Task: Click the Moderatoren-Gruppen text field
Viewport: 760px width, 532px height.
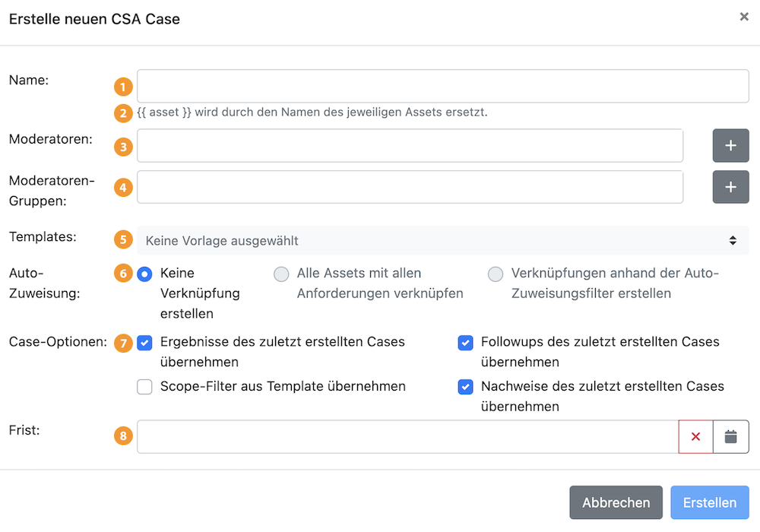Action: coord(409,187)
